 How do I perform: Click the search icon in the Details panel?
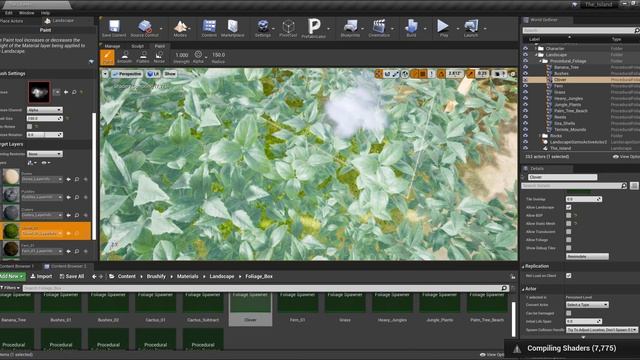pos(624,186)
